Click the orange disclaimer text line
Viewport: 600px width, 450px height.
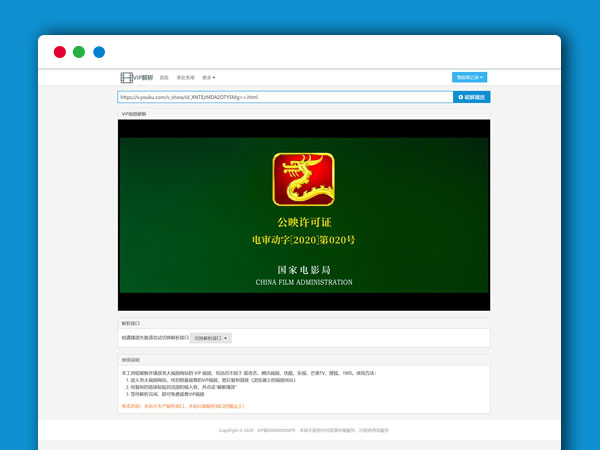coord(183,406)
